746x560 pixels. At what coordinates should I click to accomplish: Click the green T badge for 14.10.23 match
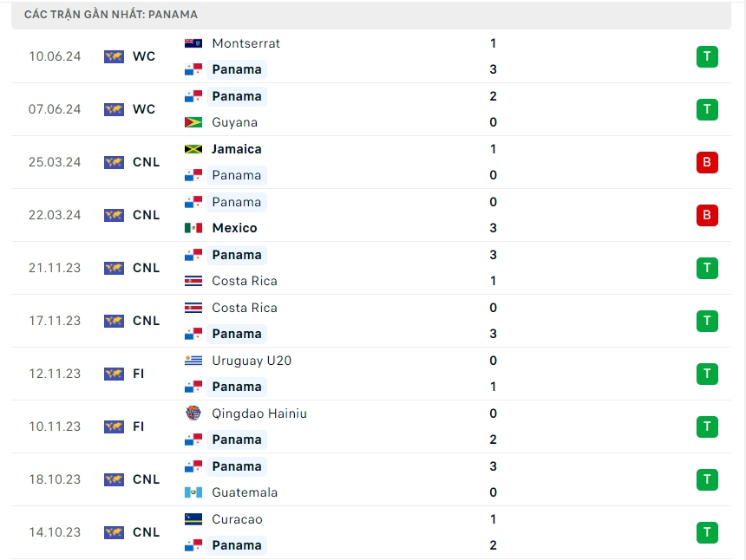(707, 532)
